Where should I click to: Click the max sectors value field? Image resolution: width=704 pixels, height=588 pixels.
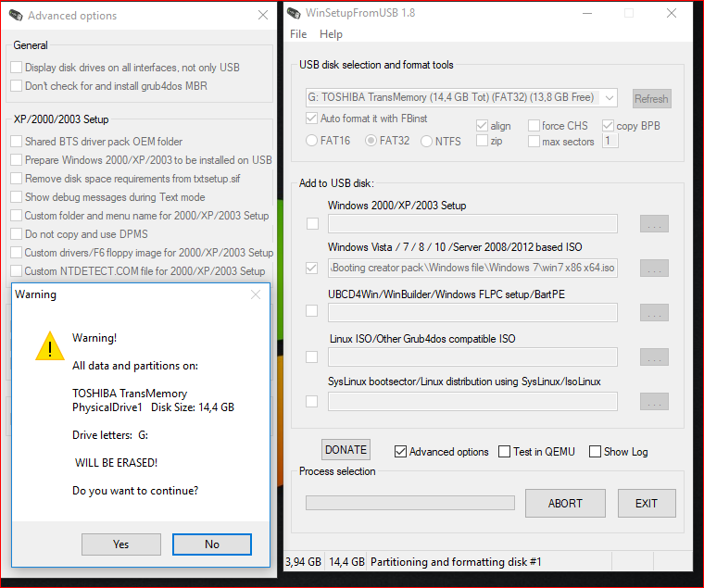coord(610,141)
